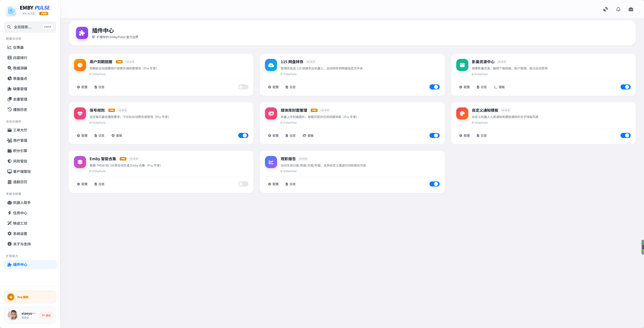The height and width of the screenshot is (328, 644).
Task: Click the 全局搜索 search field
Action: click(x=25, y=27)
